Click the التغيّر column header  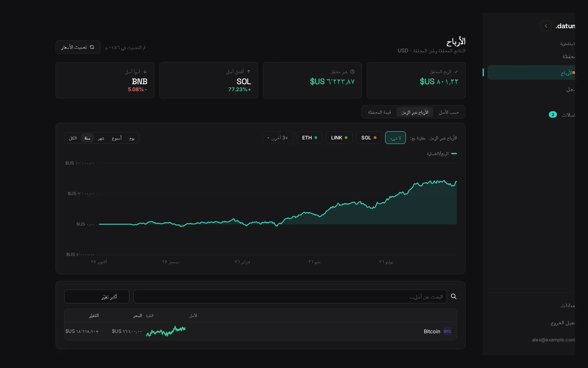[94, 316]
